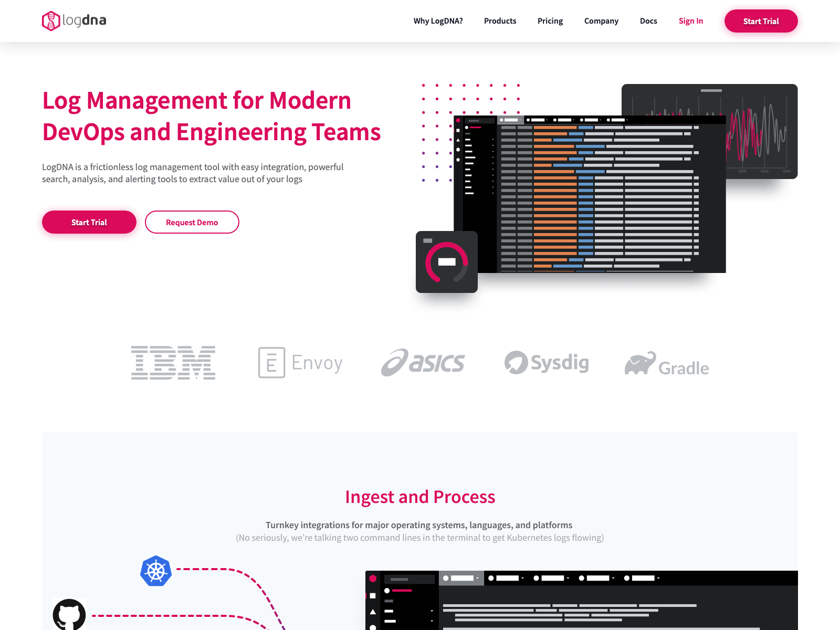Open the Why LogDNA? menu

coord(438,21)
